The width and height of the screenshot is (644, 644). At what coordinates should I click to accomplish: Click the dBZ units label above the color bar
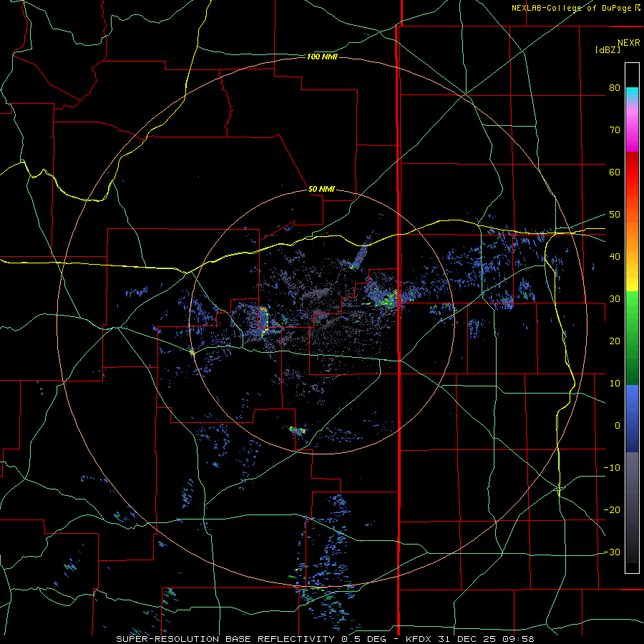608,50
